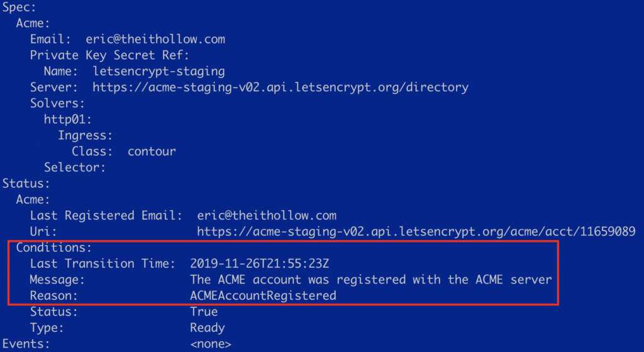Image resolution: width=644 pixels, height=352 pixels.
Task: Click the word contour after Class
Action: pyautogui.click(x=152, y=151)
